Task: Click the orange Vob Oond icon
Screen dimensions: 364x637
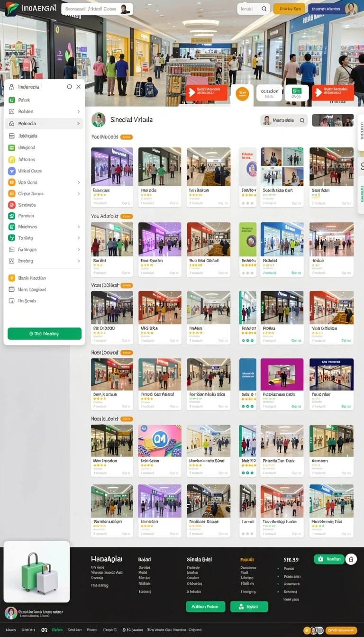Action: [12, 182]
